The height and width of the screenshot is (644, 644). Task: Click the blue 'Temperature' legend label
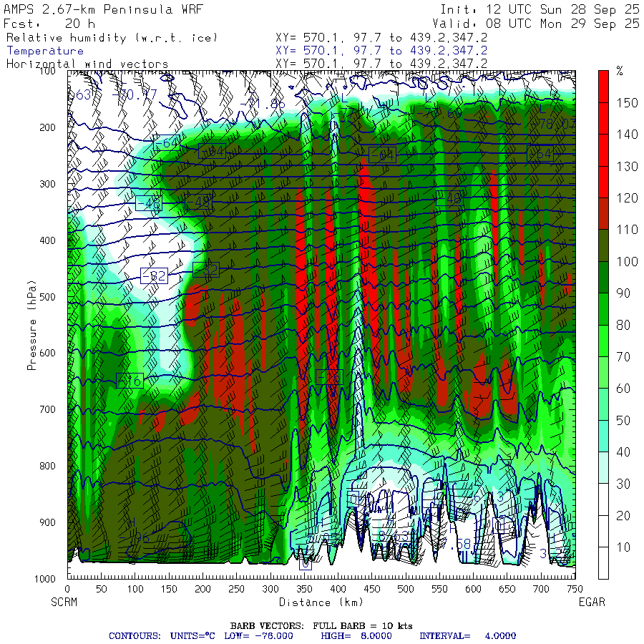45,51
